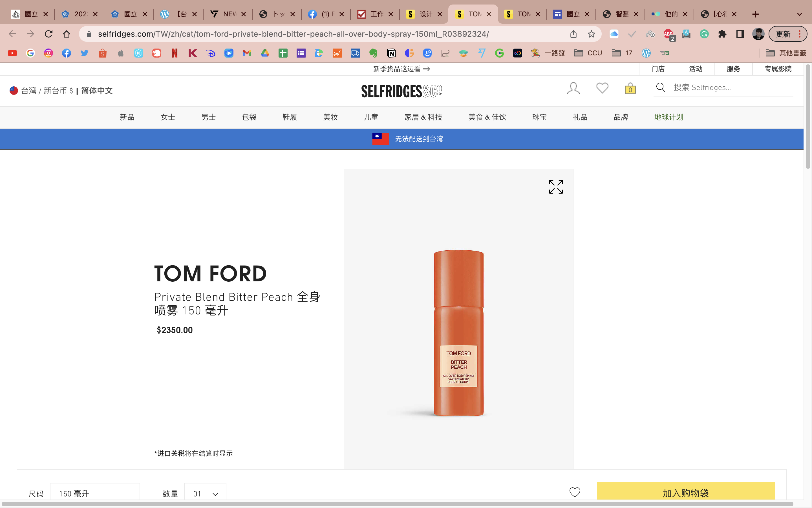Screen dimensions: 812x508
Task: Switch language via 简体中文
Action: [97, 91]
